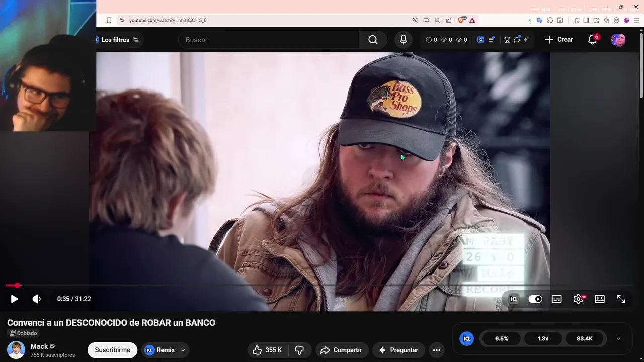The image size is (644, 362).
Task: Open the Brave Wallet icon
Action: pos(596,20)
